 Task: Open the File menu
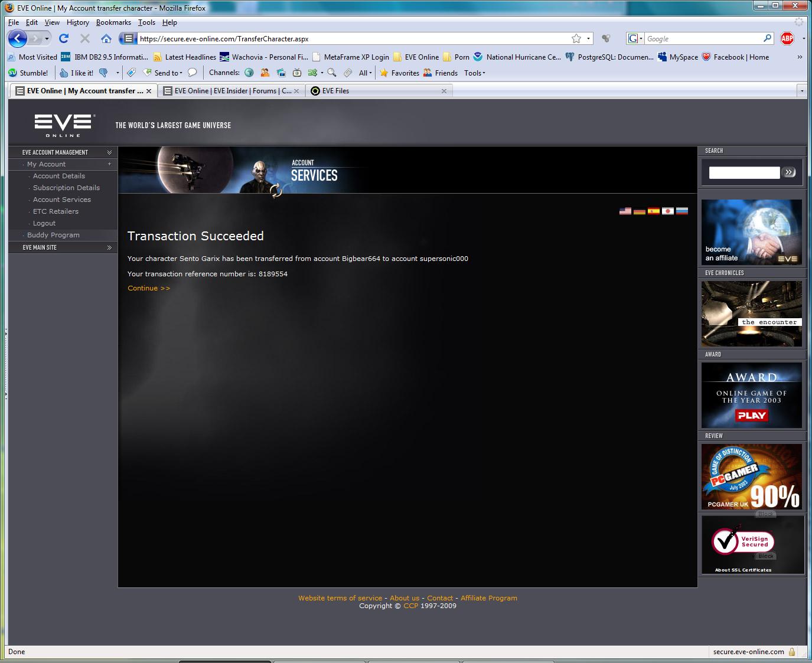14,22
